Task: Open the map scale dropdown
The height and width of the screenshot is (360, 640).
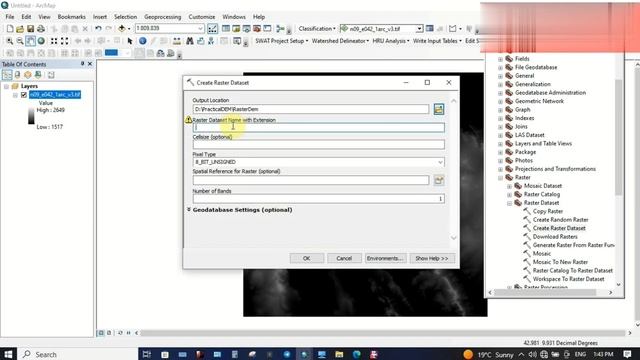Action: (x=200, y=29)
